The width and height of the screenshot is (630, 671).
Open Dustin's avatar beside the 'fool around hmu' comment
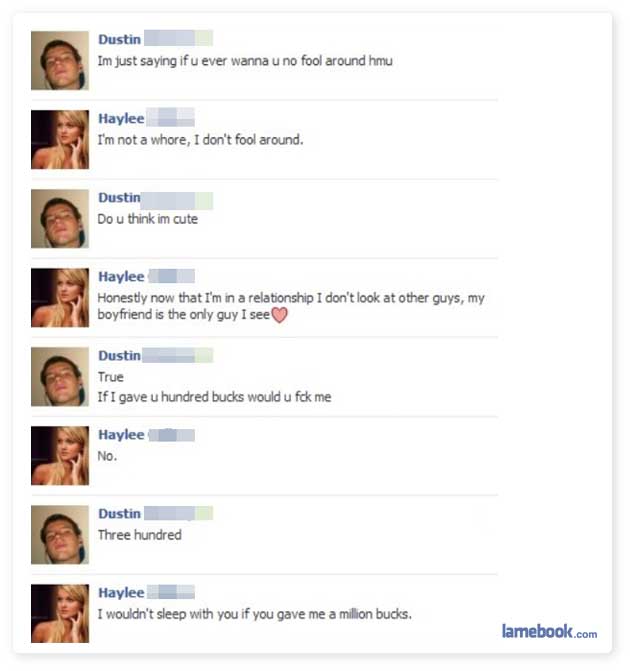[60, 60]
